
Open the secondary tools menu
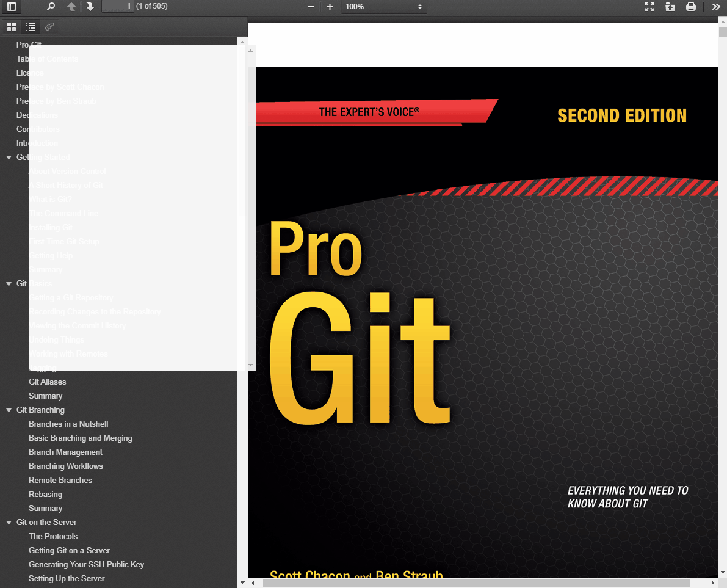(715, 7)
